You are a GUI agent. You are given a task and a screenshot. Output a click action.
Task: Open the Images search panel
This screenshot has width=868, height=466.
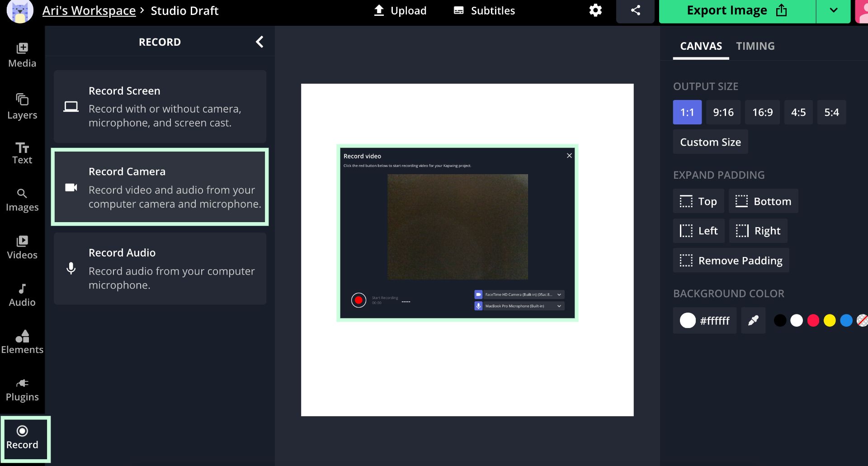click(22, 200)
